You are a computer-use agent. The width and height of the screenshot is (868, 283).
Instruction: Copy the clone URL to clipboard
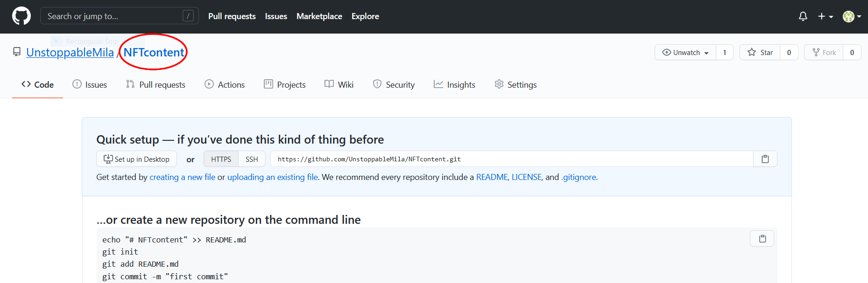pyautogui.click(x=765, y=159)
